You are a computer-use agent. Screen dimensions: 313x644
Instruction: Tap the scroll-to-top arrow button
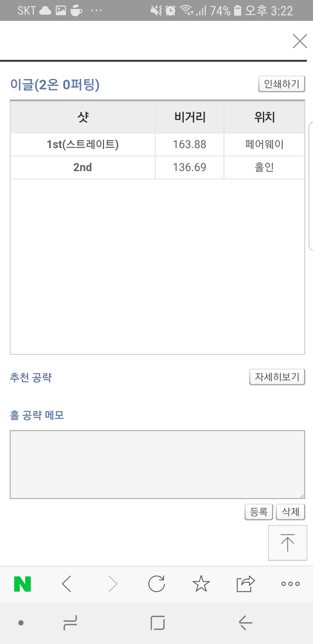tap(287, 542)
